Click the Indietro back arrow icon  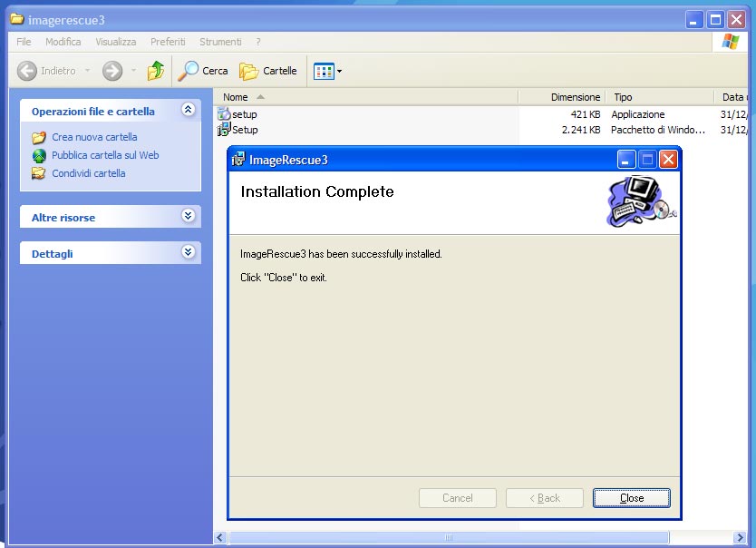pos(27,71)
